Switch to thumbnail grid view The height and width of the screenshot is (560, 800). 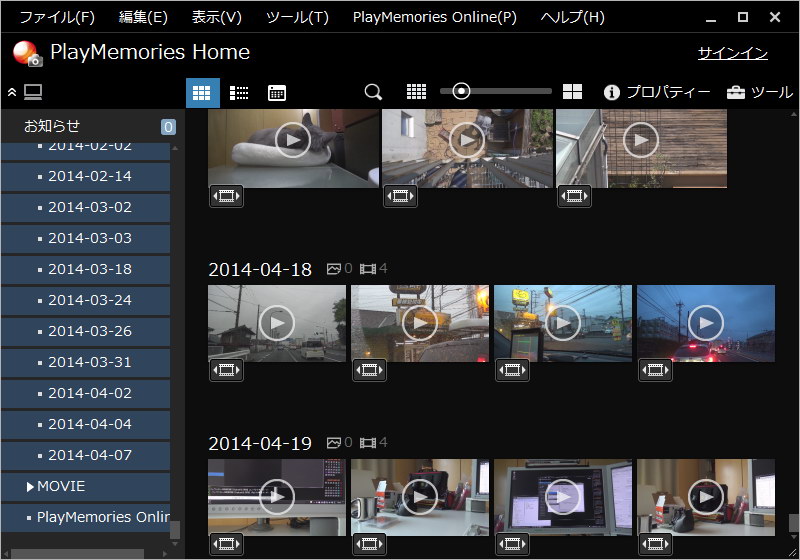[203, 93]
